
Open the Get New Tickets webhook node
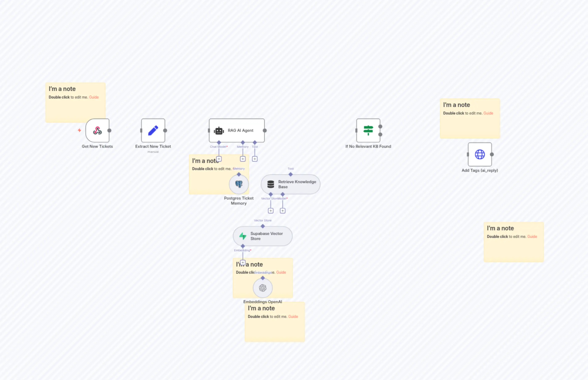click(97, 131)
